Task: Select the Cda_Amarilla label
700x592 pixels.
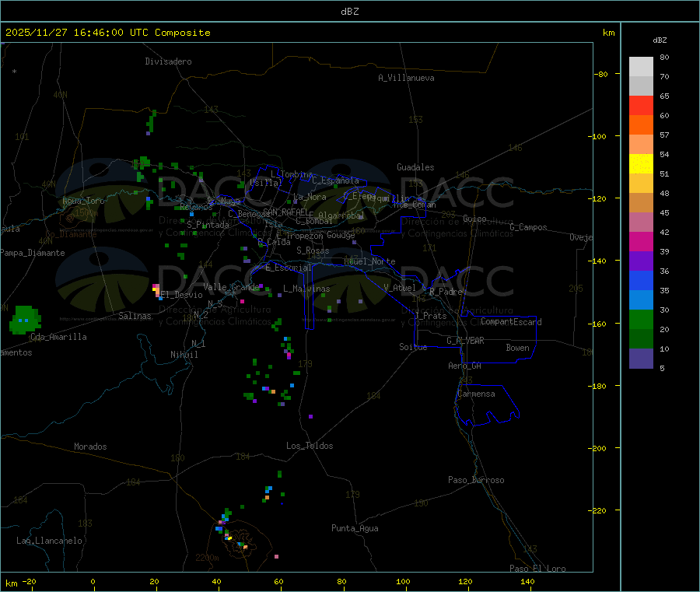Action: [x=58, y=337]
